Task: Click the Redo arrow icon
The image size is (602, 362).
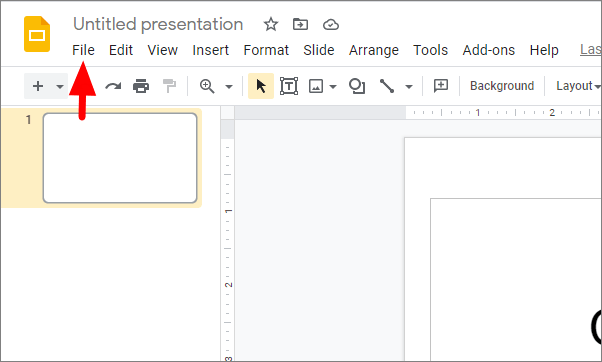Action: (113, 86)
